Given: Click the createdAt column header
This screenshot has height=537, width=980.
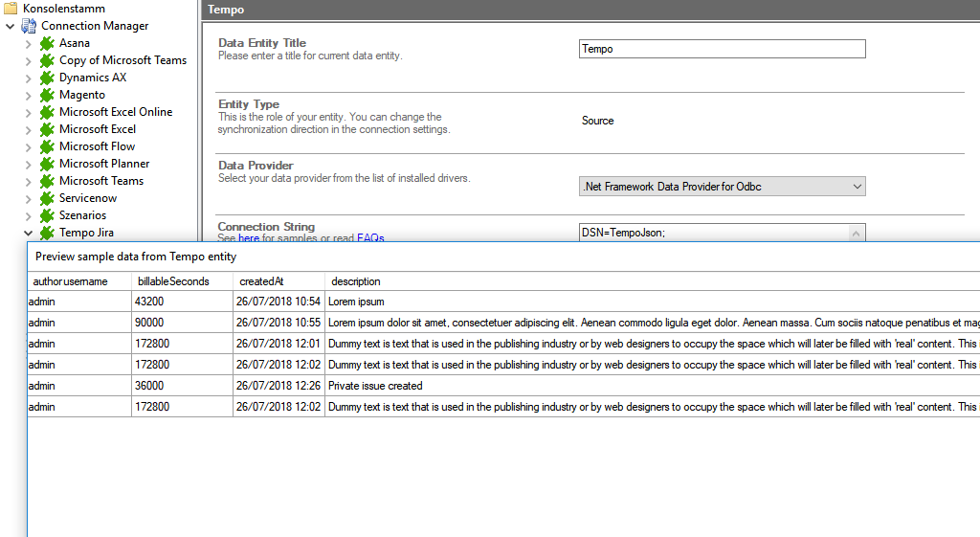Looking at the screenshot, I should pos(261,281).
